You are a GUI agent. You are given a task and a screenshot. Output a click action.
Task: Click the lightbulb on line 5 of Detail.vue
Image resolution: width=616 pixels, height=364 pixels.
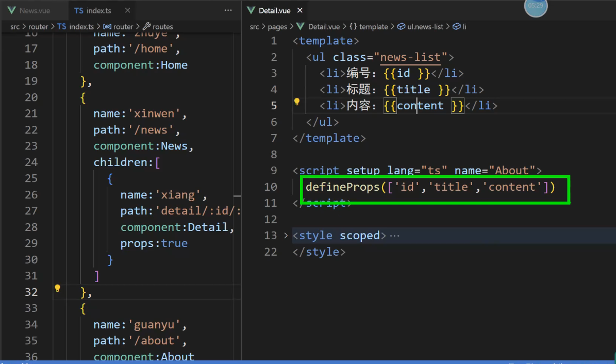pyautogui.click(x=297, y=102)
